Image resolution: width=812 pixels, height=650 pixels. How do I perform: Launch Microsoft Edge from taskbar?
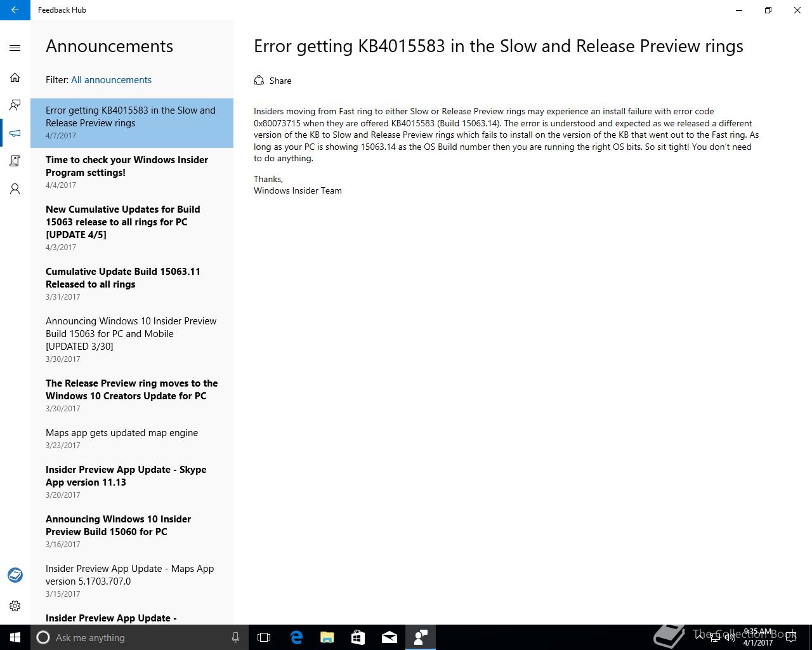pos(296,637)
